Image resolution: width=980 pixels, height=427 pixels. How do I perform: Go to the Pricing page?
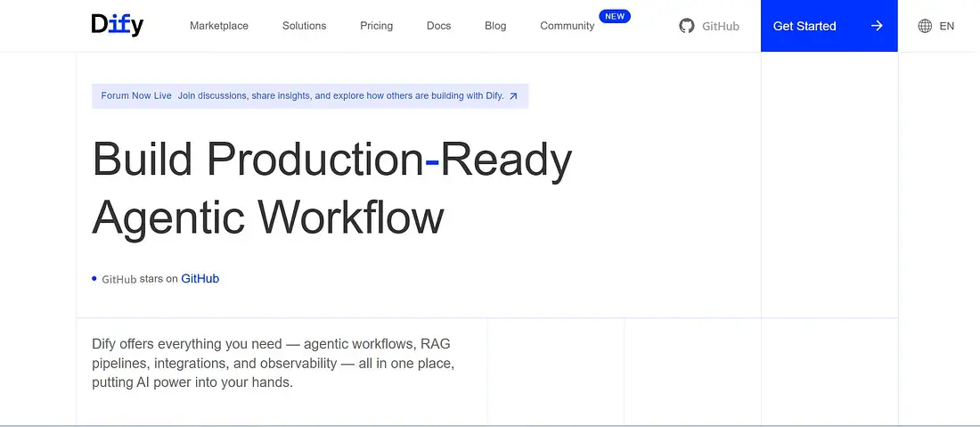(376, 26)
